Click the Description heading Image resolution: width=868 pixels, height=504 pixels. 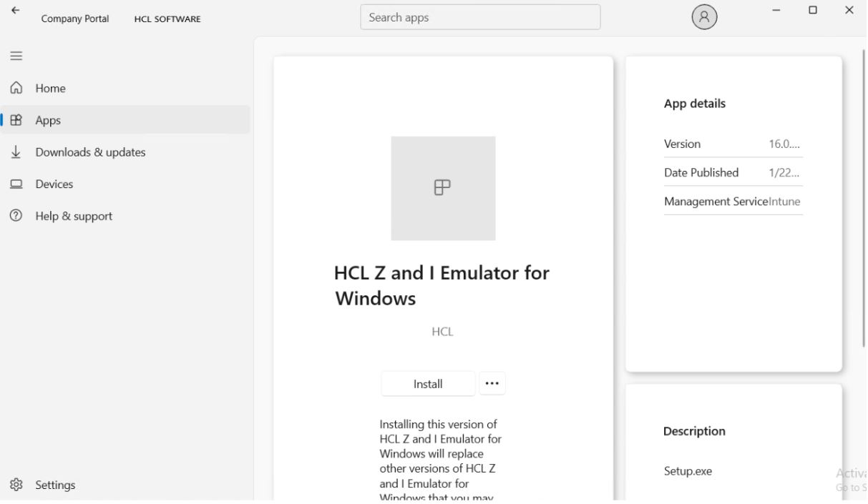[694, 431]
